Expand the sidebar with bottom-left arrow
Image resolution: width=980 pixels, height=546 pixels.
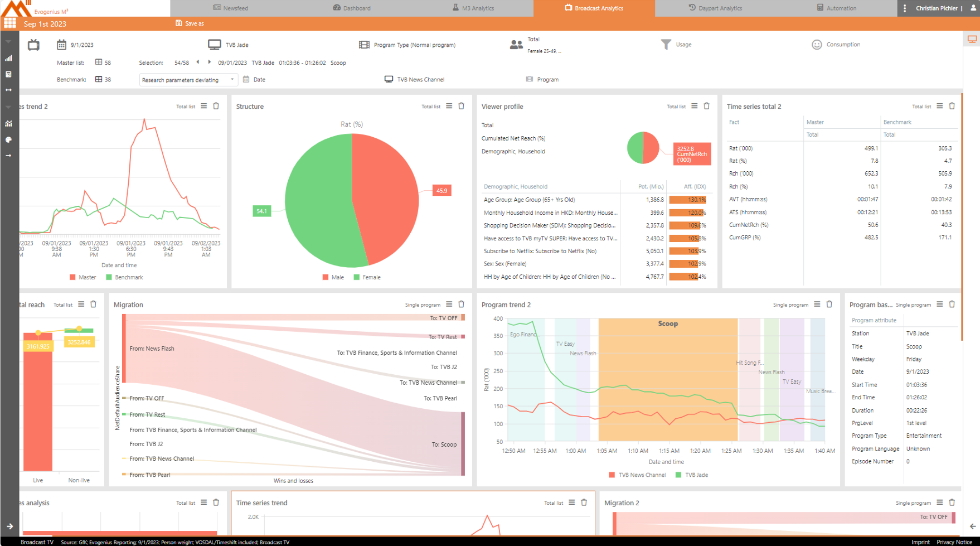[9, 526]
